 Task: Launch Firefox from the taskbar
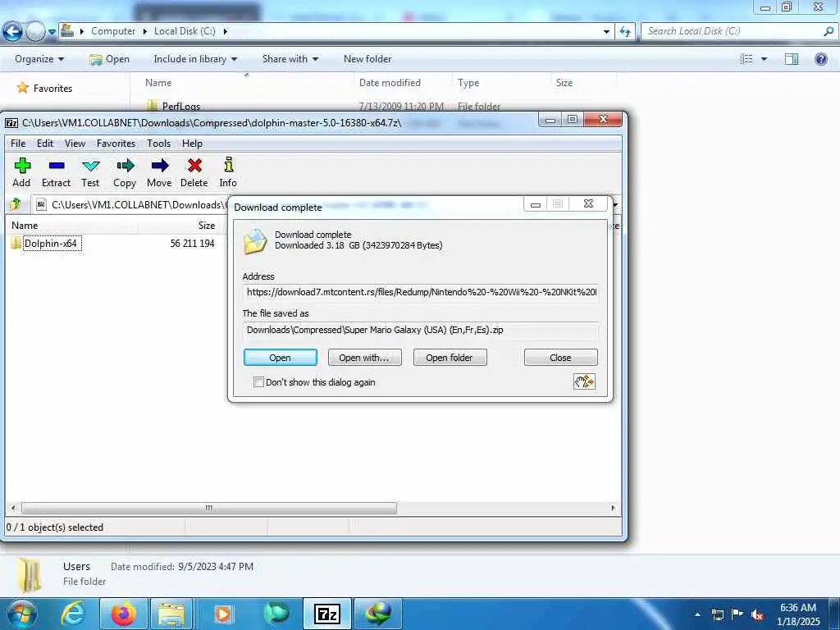(123, 614)
